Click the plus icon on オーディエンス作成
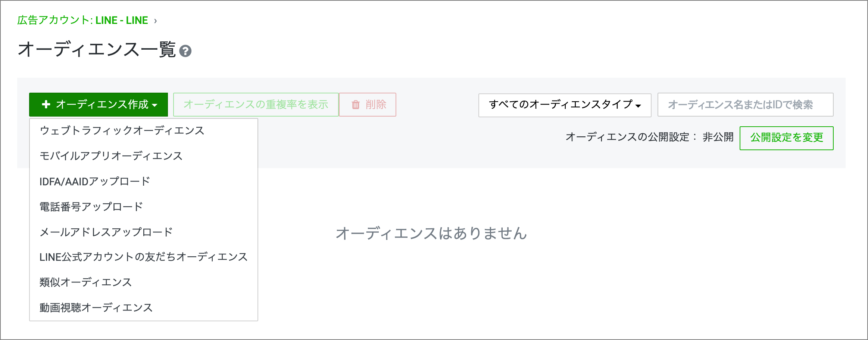This screenshot has height=340, width=868. tap(46, 104)
